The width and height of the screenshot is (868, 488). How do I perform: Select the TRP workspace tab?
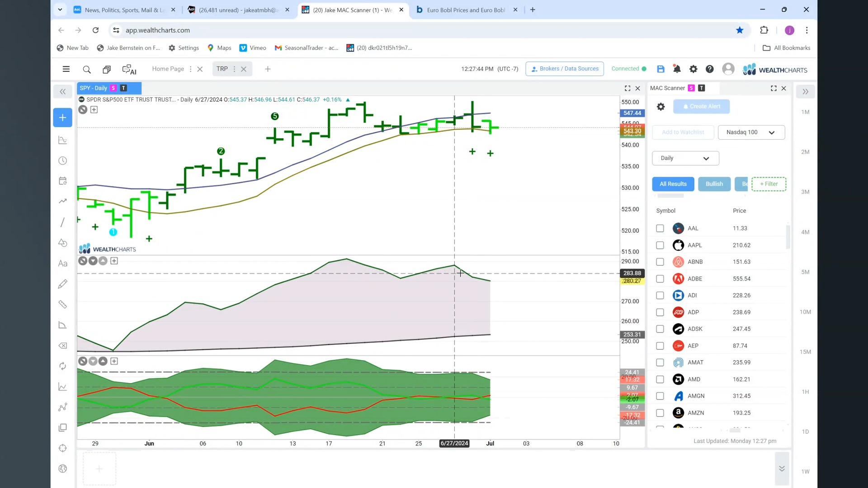click(222, 69)
